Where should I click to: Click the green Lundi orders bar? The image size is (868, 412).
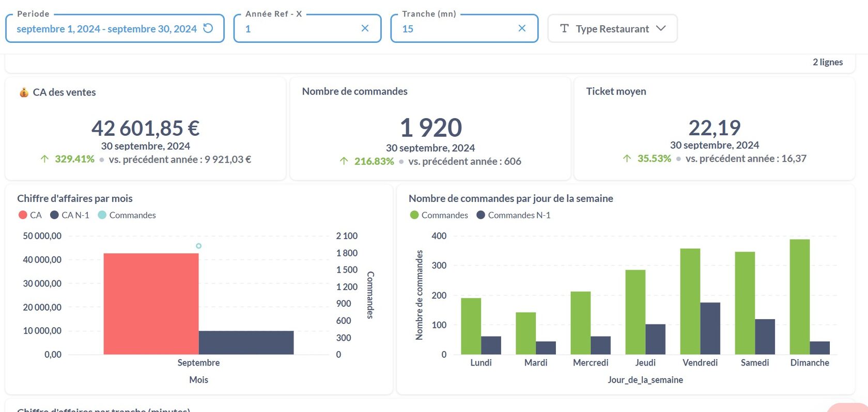click(x=471, y=326)
